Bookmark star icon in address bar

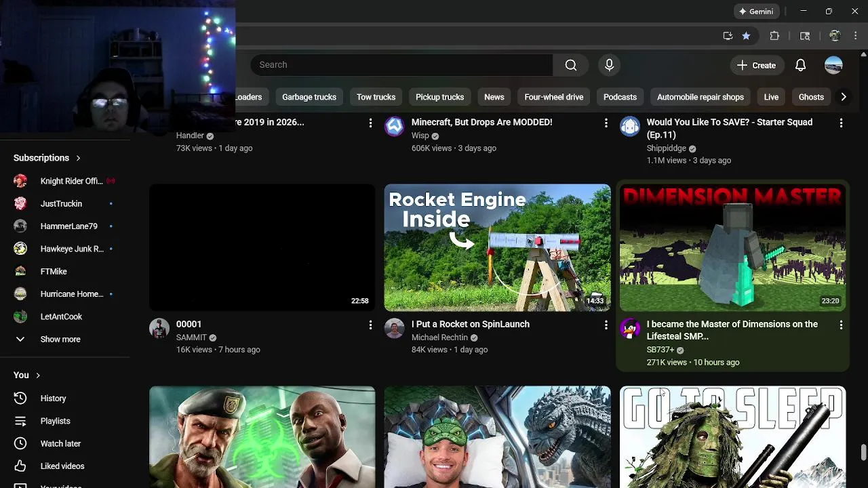(x=746, y=36)
